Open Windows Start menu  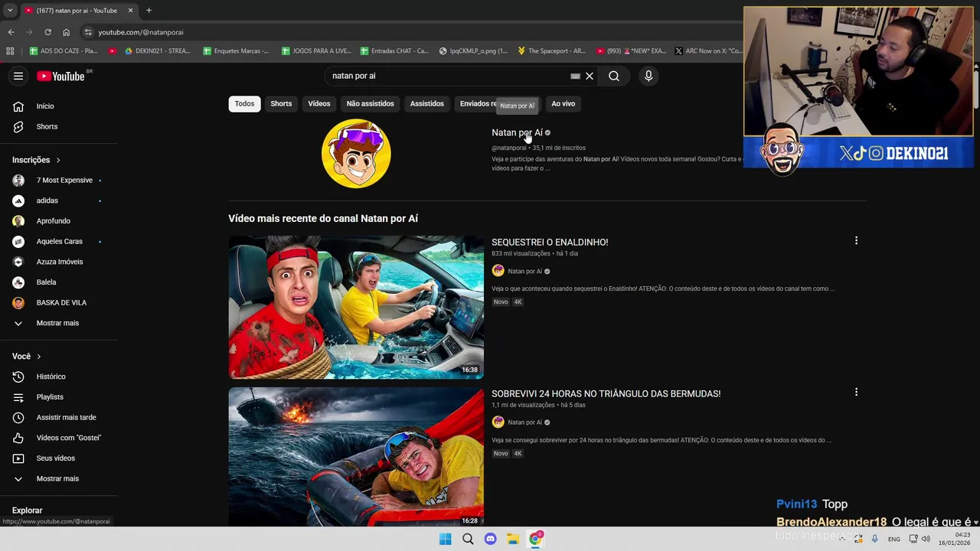coord(445,539)
